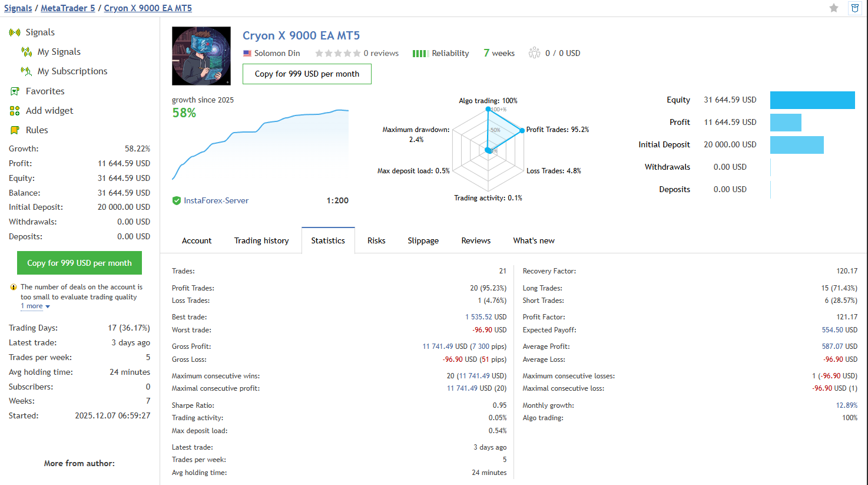Click the signal avatar thumbnail image
Viewport: 868px width, 485px height.
click(x=201, y=56)
